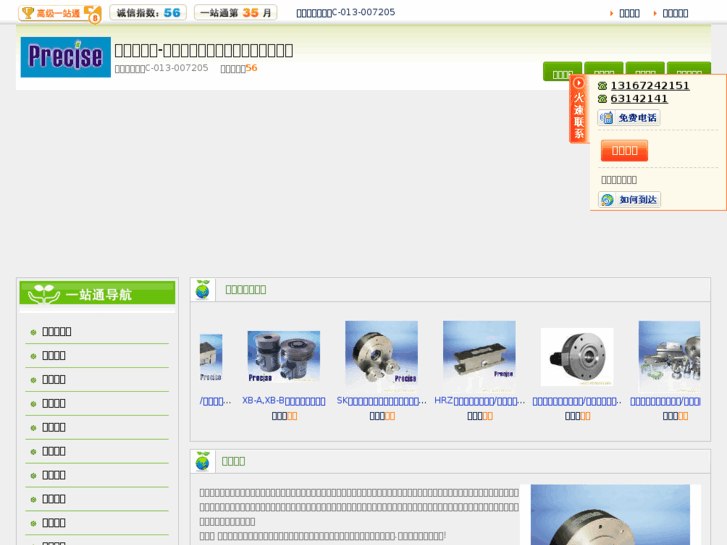Click the 一站通第 35 月 badge
Screen dimensions: 727x545
tap(236, 13)
